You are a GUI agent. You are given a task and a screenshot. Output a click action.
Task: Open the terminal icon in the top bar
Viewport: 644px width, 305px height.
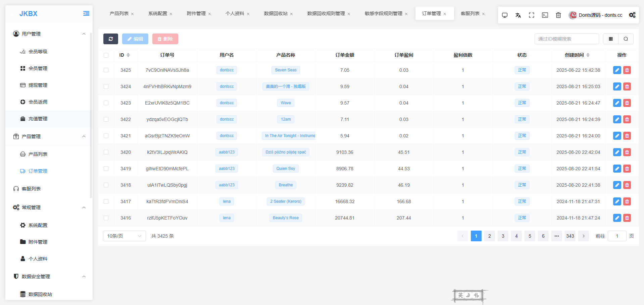(545, 15)
